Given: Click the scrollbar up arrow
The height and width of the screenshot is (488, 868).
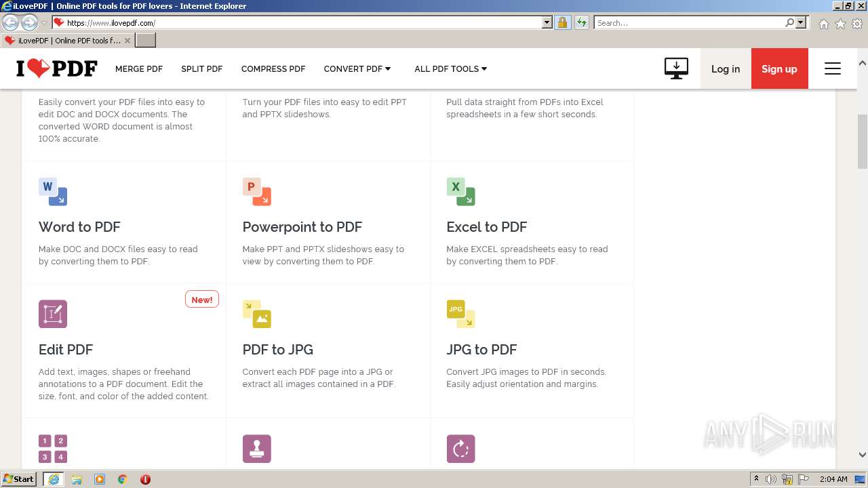Looking at the screenshot, I should click(x=863, y=63).
